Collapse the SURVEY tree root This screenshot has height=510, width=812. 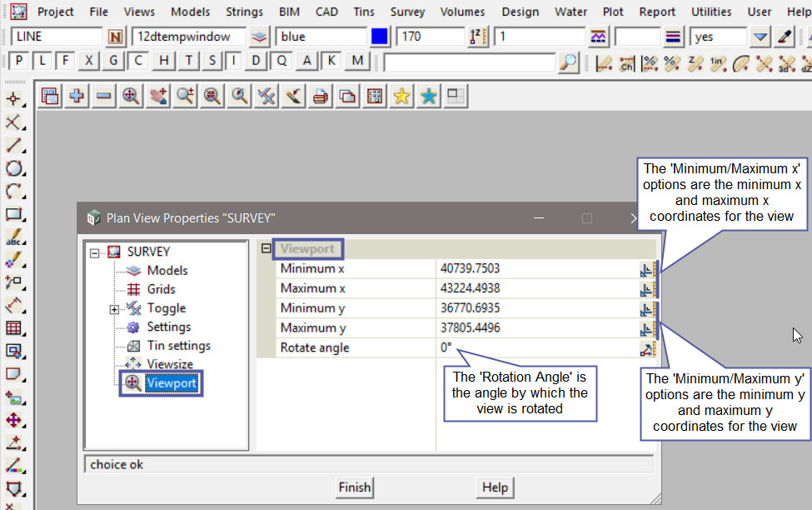tap(95, 252)
